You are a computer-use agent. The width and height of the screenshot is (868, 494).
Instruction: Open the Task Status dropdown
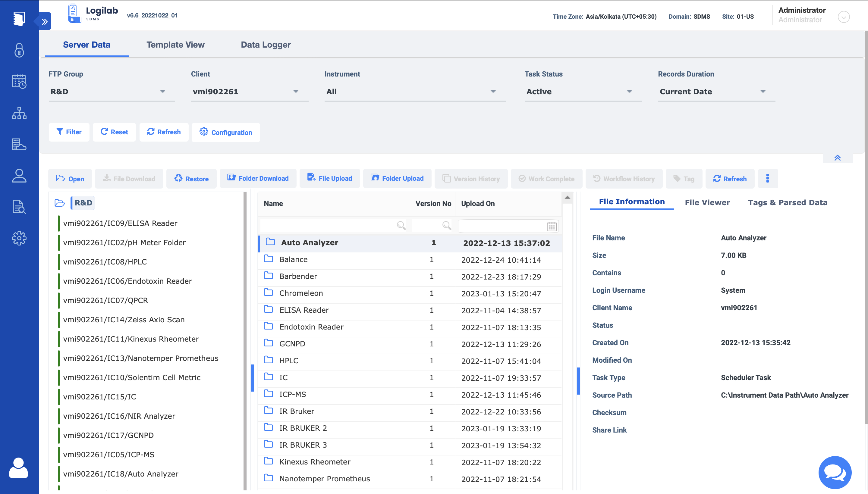point(629,92)
